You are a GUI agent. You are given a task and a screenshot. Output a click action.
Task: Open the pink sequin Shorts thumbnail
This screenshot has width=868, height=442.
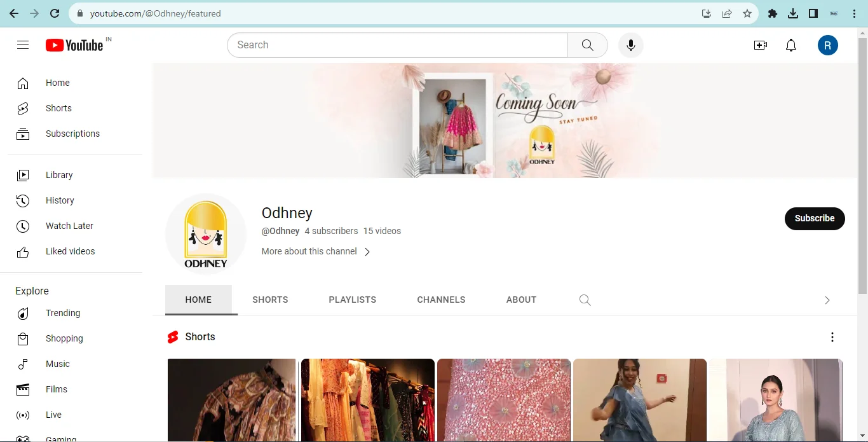pos(504,400)
